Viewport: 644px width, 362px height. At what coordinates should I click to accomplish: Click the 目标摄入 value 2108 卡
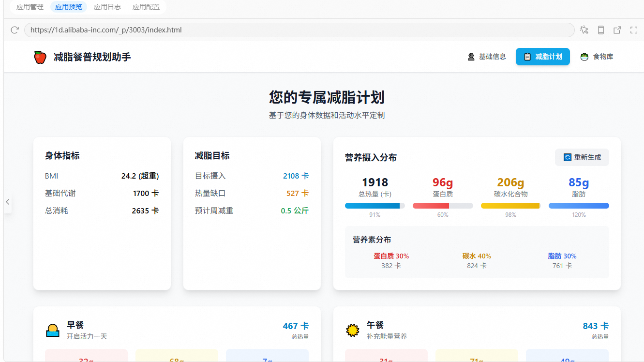point(296,176)
